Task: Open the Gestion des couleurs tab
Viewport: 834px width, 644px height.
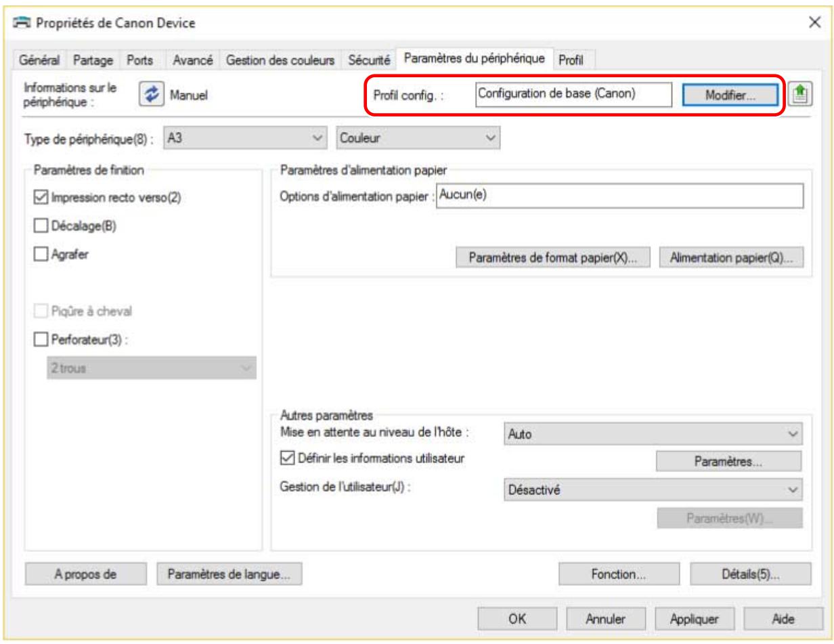Action: [x=281, y=60]
